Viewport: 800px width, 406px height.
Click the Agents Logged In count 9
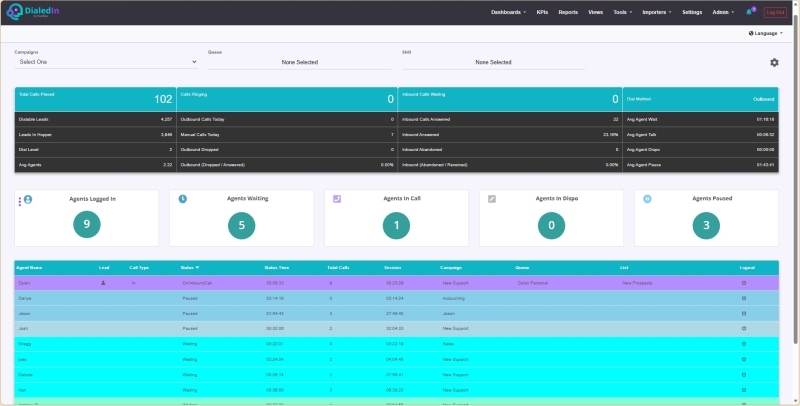pos(87,224)
